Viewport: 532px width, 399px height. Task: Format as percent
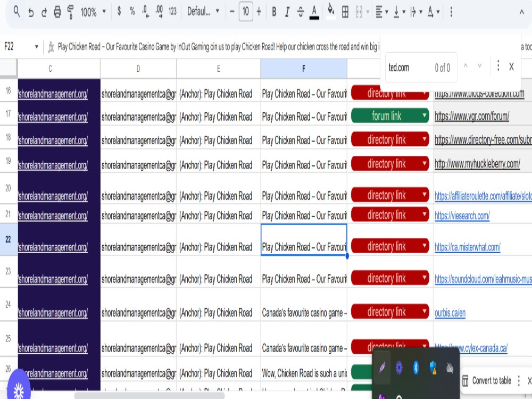pyautogui.click(x=132, y=12)
